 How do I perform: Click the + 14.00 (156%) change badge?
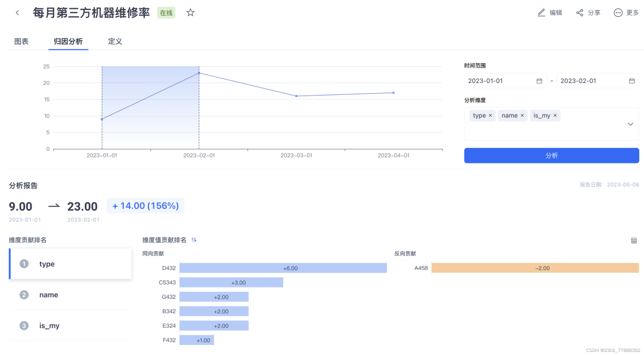pyautogui.click(x=145, y=206)
